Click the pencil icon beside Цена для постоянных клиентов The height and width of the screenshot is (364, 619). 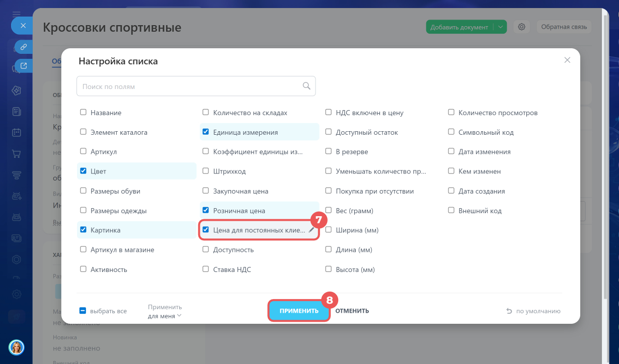(312, 230)
